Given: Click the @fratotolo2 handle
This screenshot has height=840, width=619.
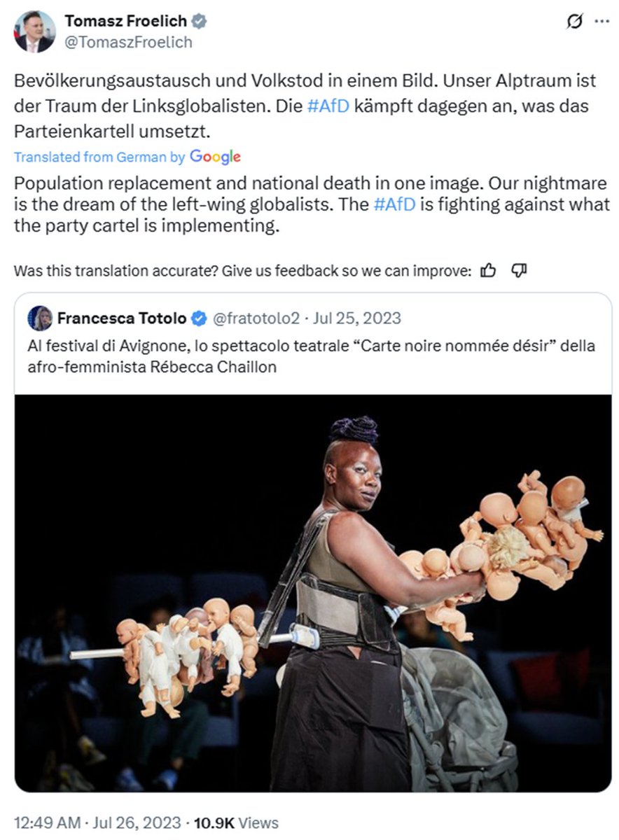Looking at the screenshot, I should coord(255,318).
